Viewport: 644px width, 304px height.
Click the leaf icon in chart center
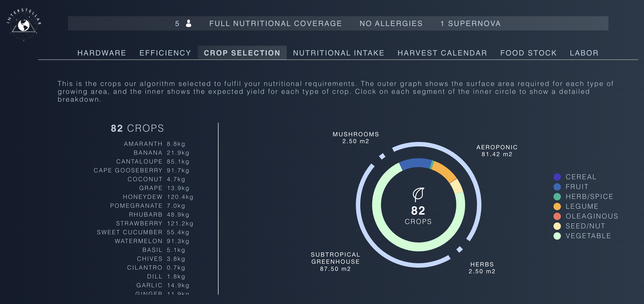[418, 194]
